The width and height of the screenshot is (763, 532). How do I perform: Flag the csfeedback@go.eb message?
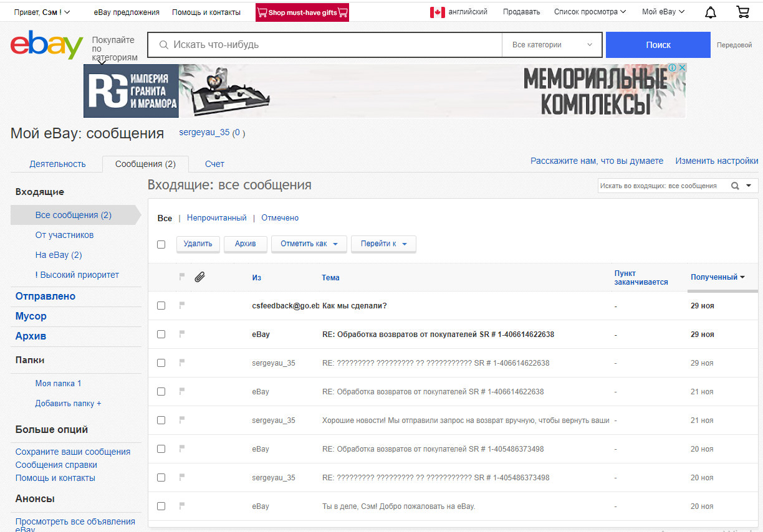[x=182, y=305]
